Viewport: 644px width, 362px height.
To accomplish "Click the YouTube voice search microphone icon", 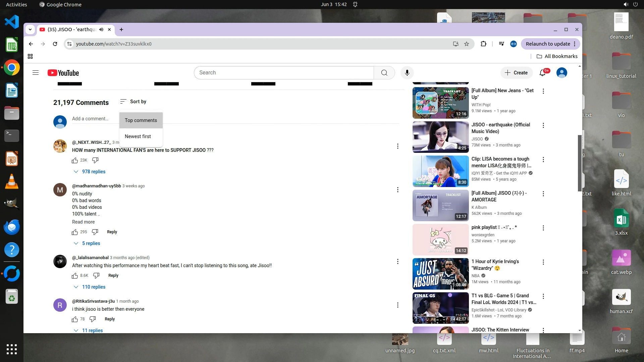I will pyautogui.click(x=407, y=73).
